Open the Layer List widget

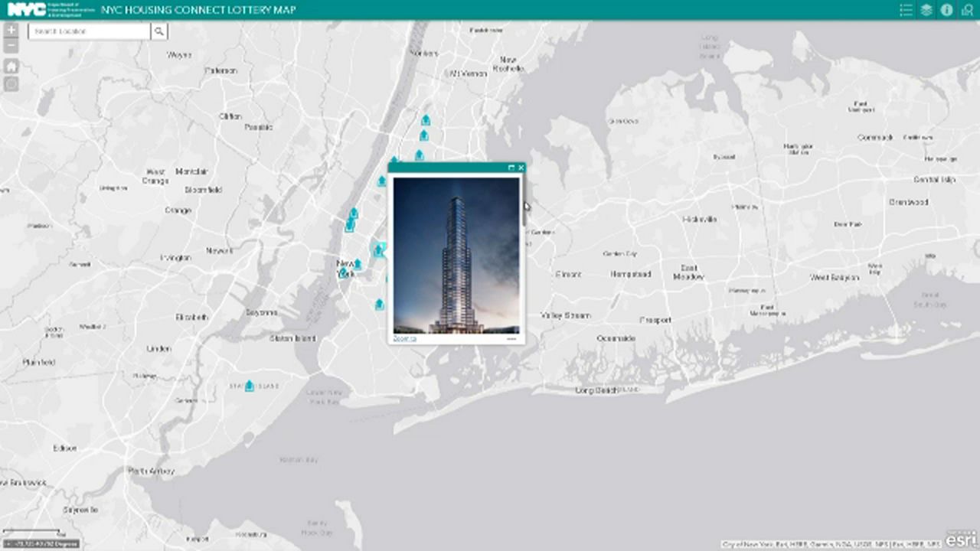pos(926,10)
